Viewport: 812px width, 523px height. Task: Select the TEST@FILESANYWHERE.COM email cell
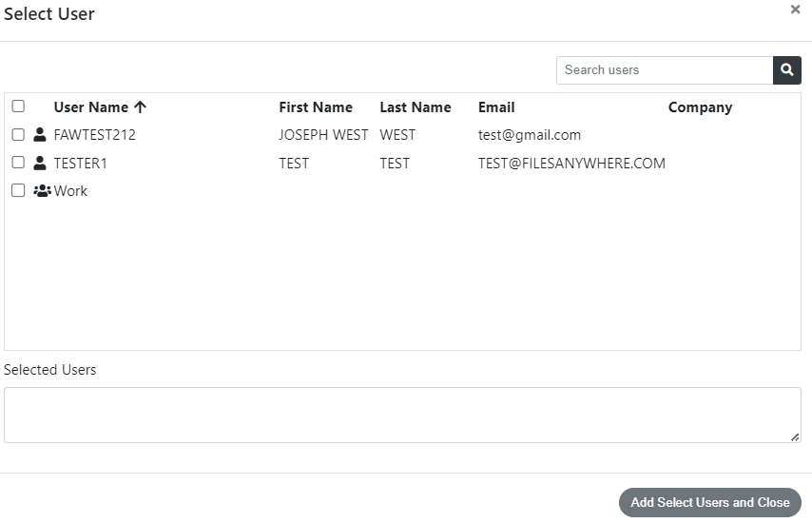[x=571, y=164]
